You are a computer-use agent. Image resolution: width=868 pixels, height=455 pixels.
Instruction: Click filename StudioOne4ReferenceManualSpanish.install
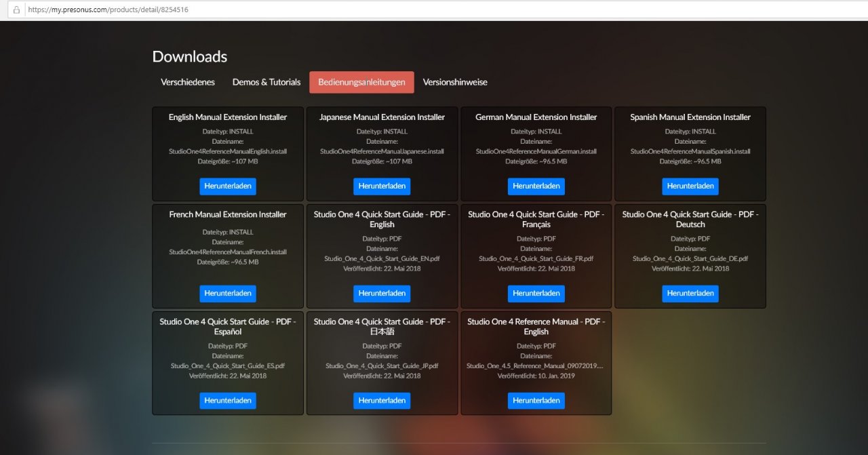coord(690,151)
